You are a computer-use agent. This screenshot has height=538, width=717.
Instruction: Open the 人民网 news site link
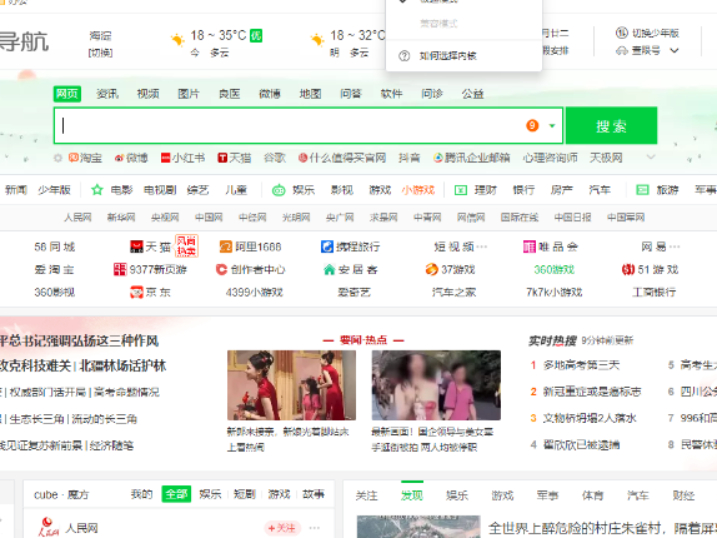coord(77,217)
